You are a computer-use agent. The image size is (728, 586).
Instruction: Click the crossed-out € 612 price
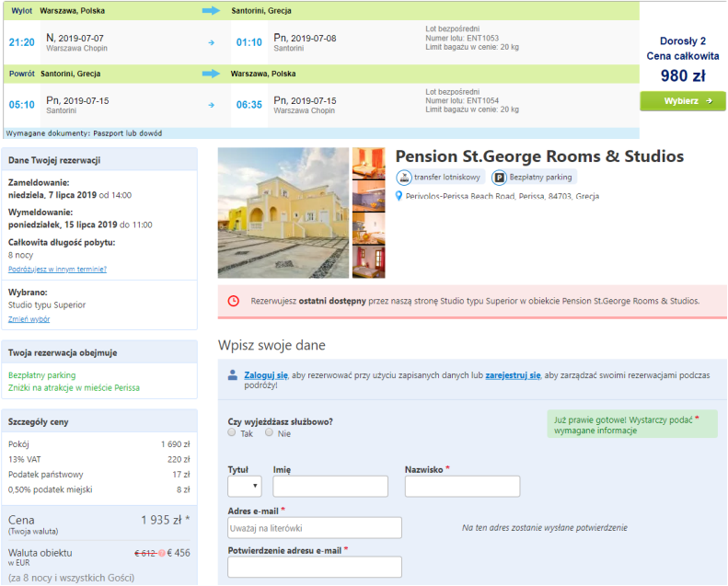pos(145,553)
